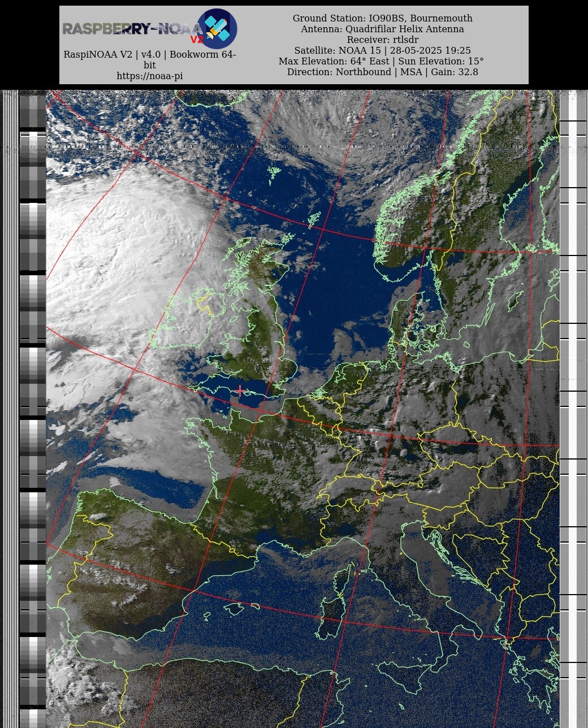The height and width of the screenshot is (728, 588).
Task: Click the 'Receiver: rtlsdr' line
Action: point(382,40)
